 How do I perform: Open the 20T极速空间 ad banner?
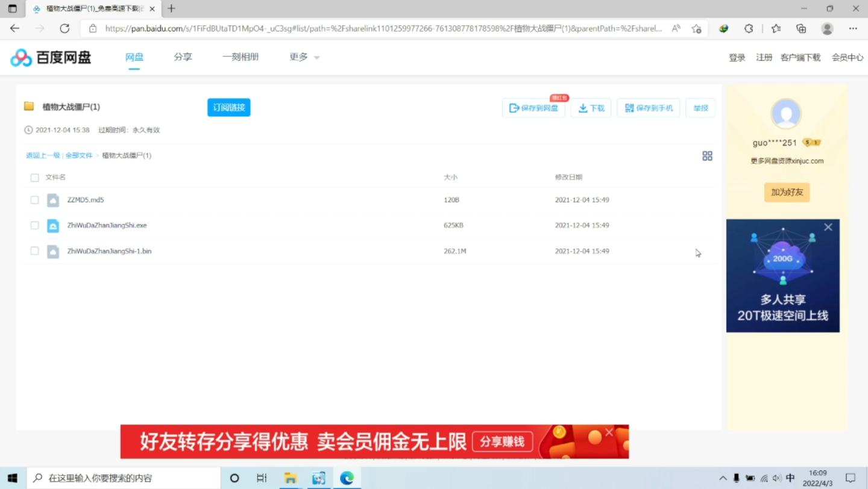tap(783, 276)
